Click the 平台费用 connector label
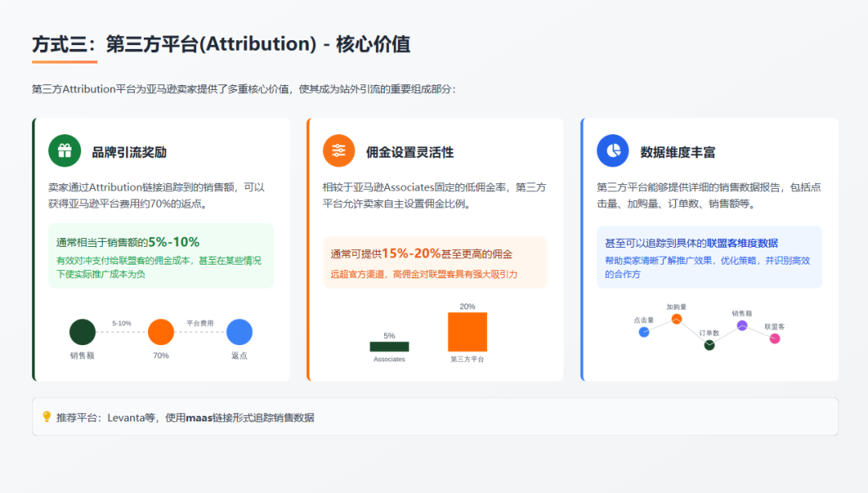The width and height of the screenshot is (868, 493). pyautogui.click(x=200, y=323)
